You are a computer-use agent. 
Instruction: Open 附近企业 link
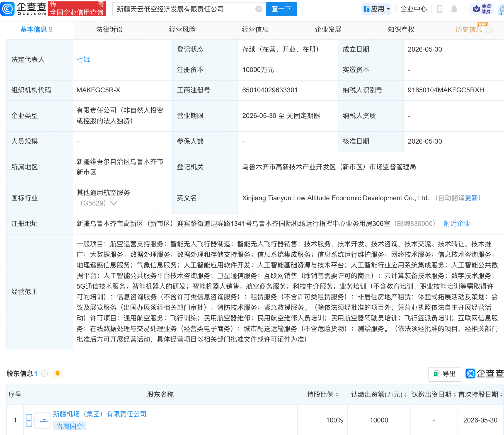click(x=457, y=224)
